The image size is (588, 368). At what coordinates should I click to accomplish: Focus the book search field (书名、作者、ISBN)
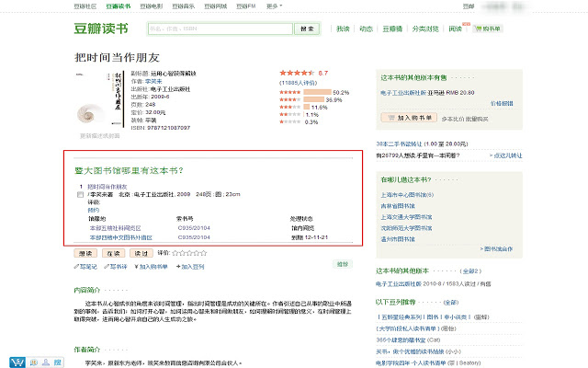[x=220, y=29]
